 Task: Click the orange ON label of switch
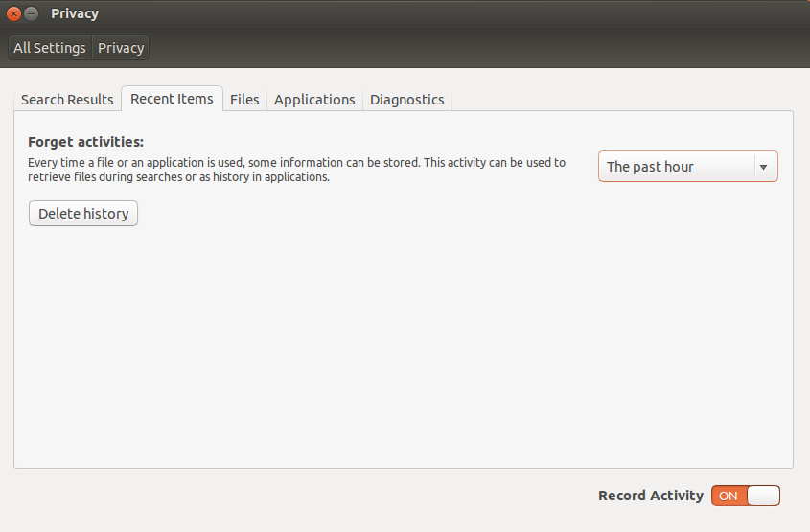coord(729,496)
